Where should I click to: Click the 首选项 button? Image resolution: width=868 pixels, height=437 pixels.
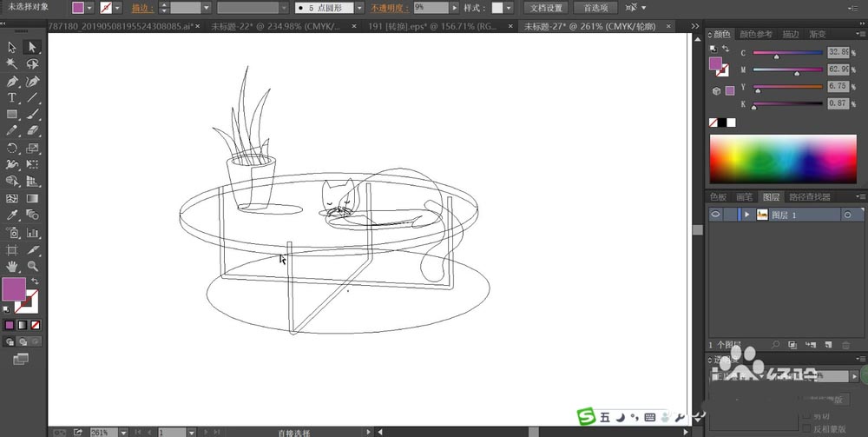click(595, 9)
